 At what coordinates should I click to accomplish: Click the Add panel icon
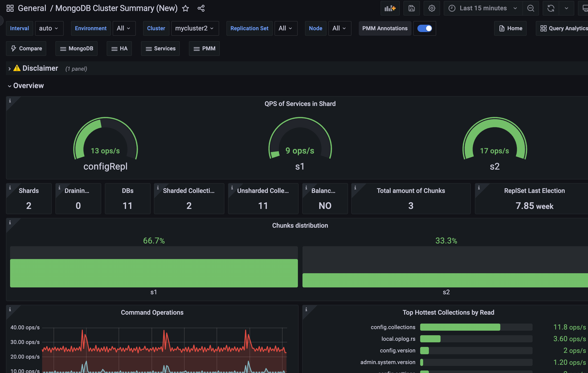[390, 8]
